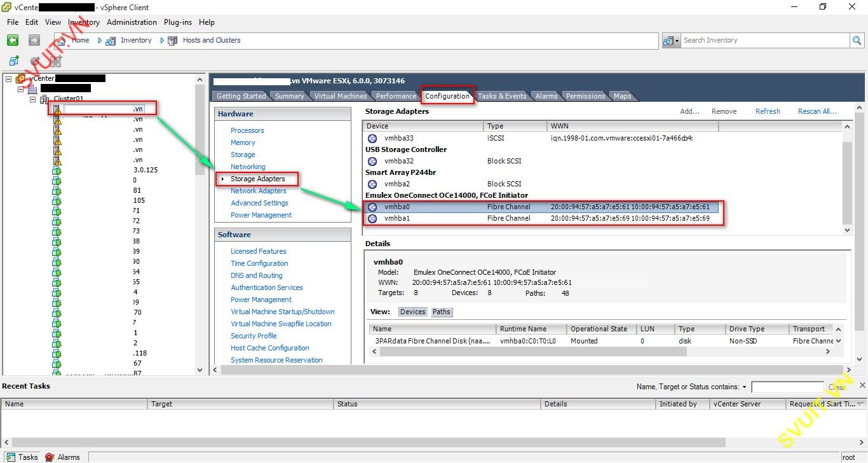This screenshot has height=463, width=868.
Task: Open the Help menu
Action: 207,22
